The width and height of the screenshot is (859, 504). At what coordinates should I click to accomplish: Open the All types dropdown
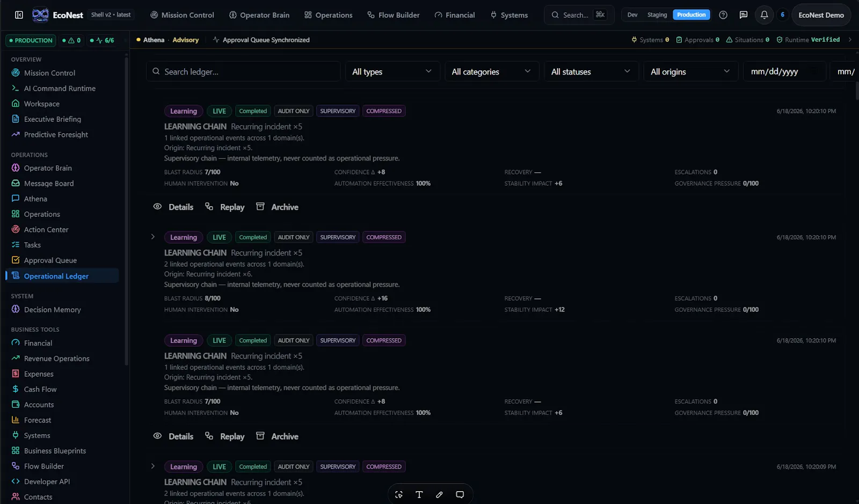392,71
